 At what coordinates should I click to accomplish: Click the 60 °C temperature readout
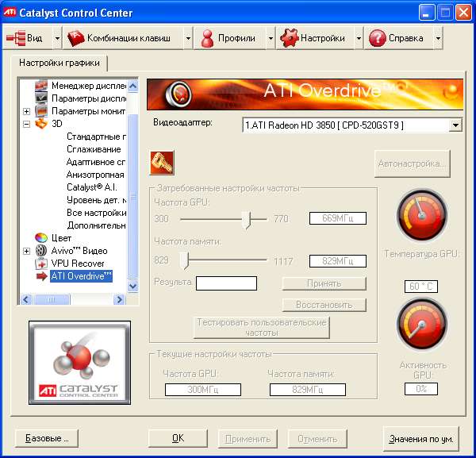tap(421, 287)
